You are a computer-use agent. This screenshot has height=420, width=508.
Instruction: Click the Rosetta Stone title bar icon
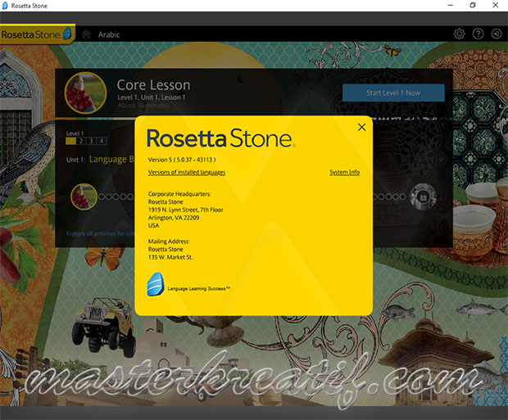(x=5, y=6)
